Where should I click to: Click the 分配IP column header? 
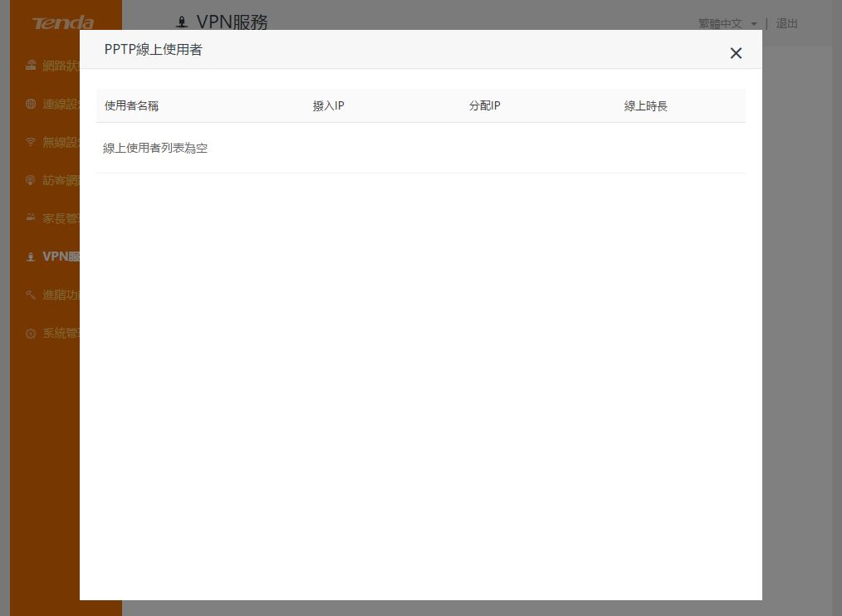(484, 105)
